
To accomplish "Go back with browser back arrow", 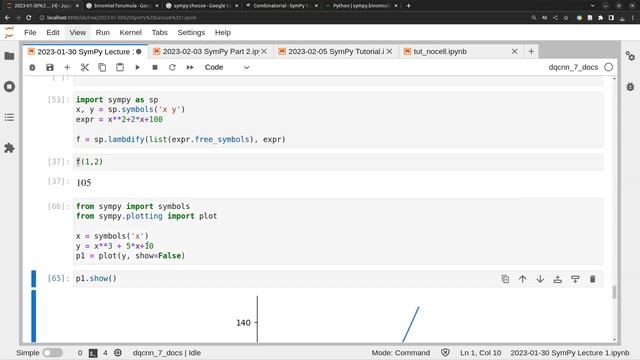I will click(7, 18).
